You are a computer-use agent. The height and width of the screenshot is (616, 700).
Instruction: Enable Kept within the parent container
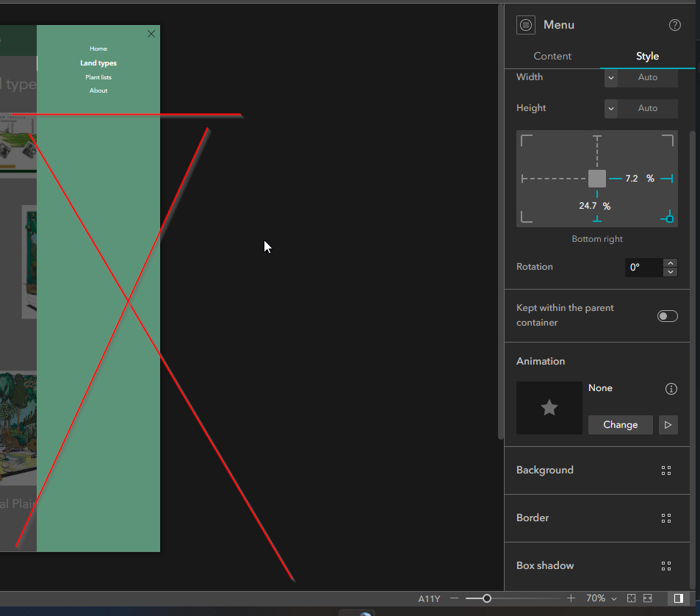tap(667, 315)
